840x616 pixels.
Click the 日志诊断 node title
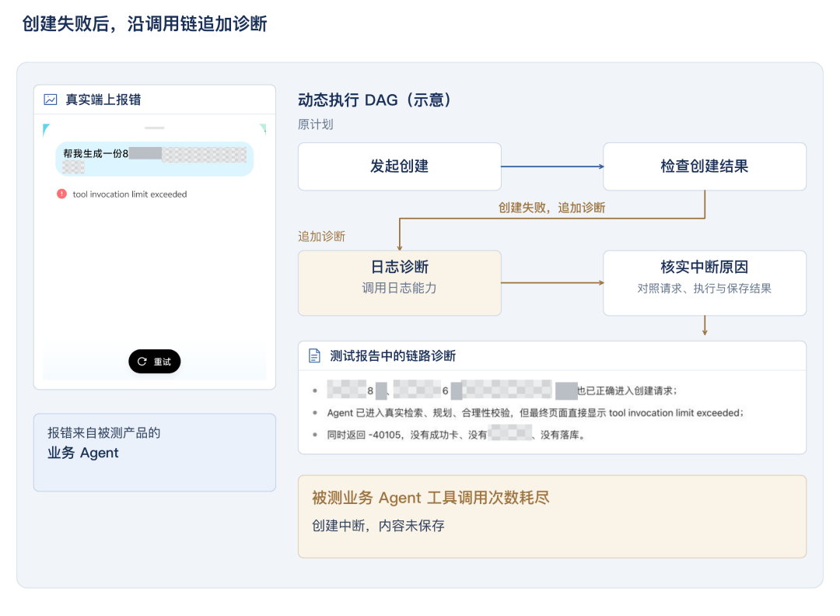pos(400,267)
